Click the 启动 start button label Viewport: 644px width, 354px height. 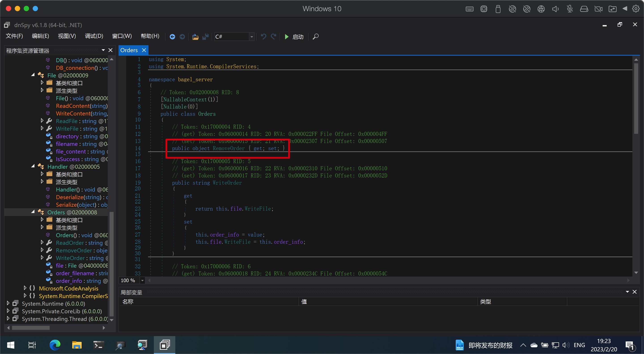click(298, 37)
